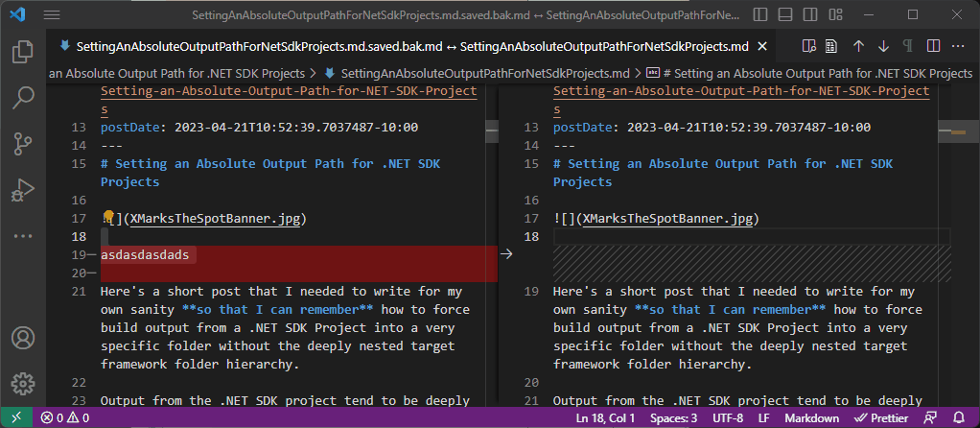Image resolution: width=980 pixels, height=428 pixels.
Task: Open the Accounts menu
Action: click(x=23, y=338)
